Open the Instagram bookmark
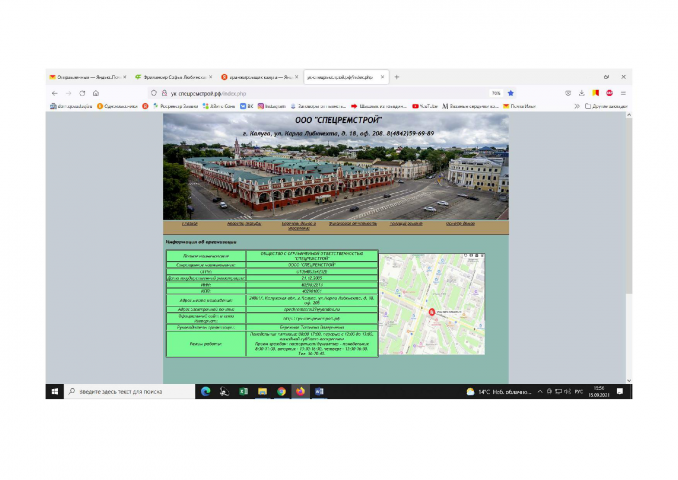 [272, 106]
